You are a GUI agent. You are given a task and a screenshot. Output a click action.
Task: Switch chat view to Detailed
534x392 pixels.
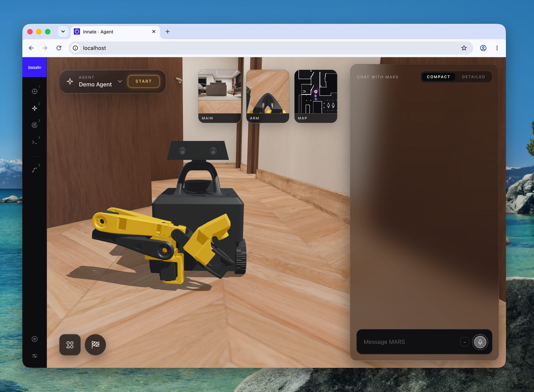(473, 77)
